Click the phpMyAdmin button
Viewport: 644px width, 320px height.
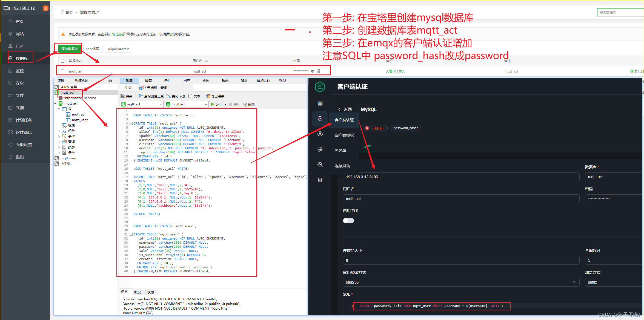pos(118,49)
